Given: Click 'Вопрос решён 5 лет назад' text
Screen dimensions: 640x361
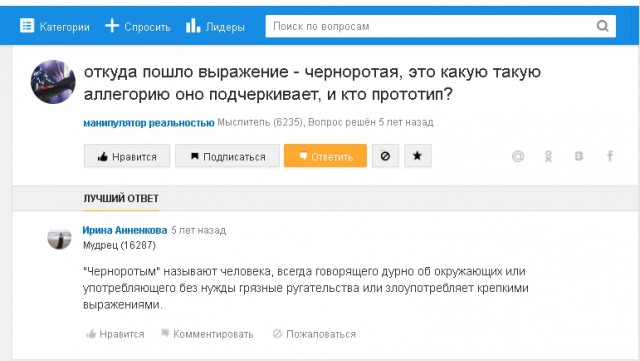Looking at the screenshot, I should pyautogui.click(x=371, y=123).
